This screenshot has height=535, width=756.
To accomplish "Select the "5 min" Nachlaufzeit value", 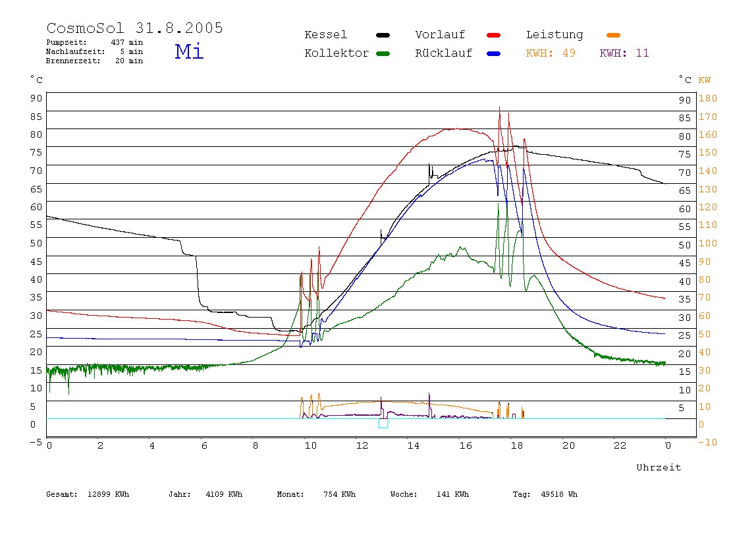I will click(x=132, y=51).
